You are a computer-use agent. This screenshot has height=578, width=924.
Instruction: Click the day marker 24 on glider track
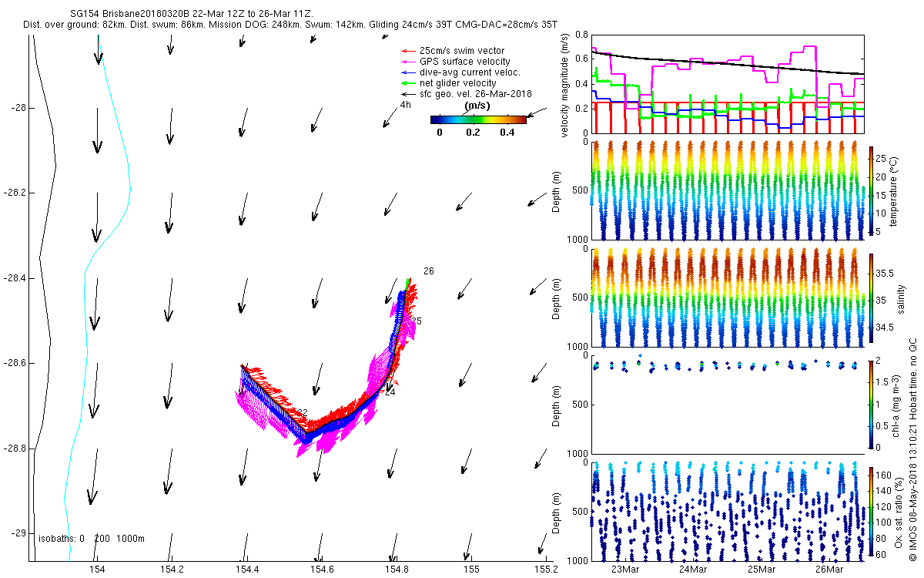[x=390, y=392]
